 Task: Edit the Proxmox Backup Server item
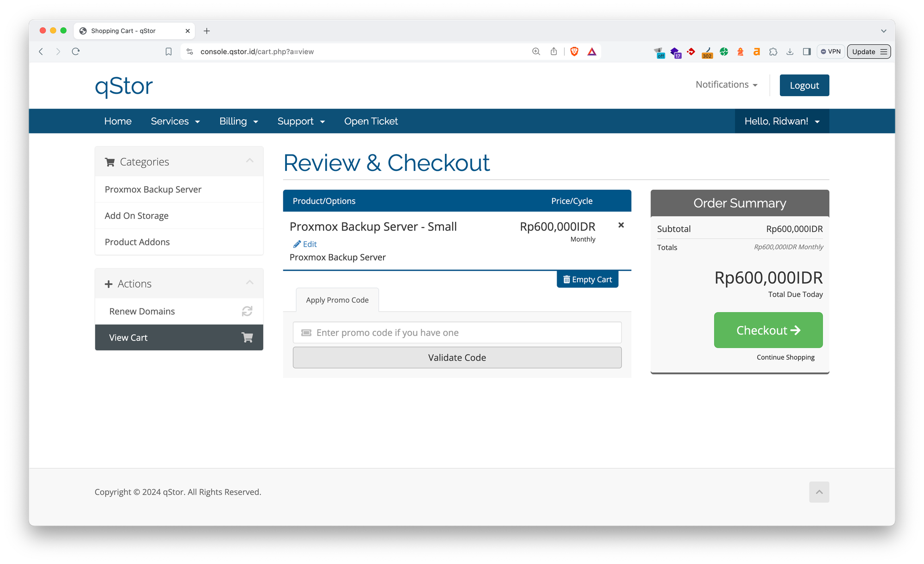tap(305, 244)
